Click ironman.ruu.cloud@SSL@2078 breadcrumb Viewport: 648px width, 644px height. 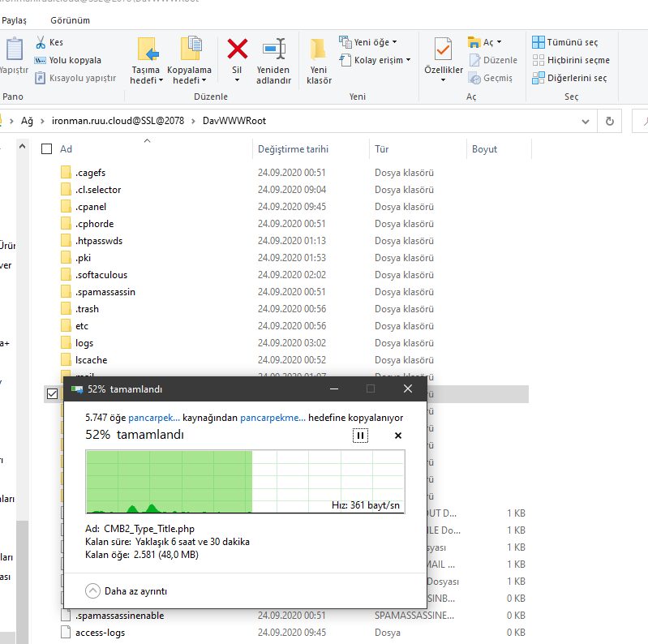(118, 121)
